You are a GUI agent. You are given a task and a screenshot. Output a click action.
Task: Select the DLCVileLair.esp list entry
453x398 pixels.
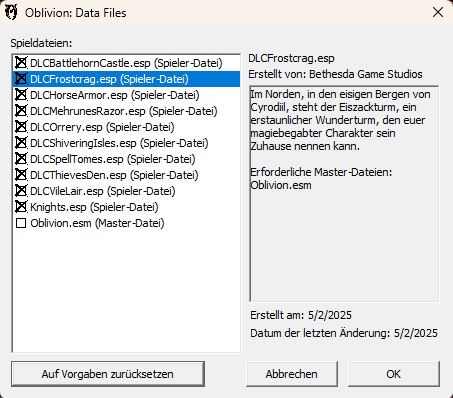pyautogui.click(x=103, y=191)
